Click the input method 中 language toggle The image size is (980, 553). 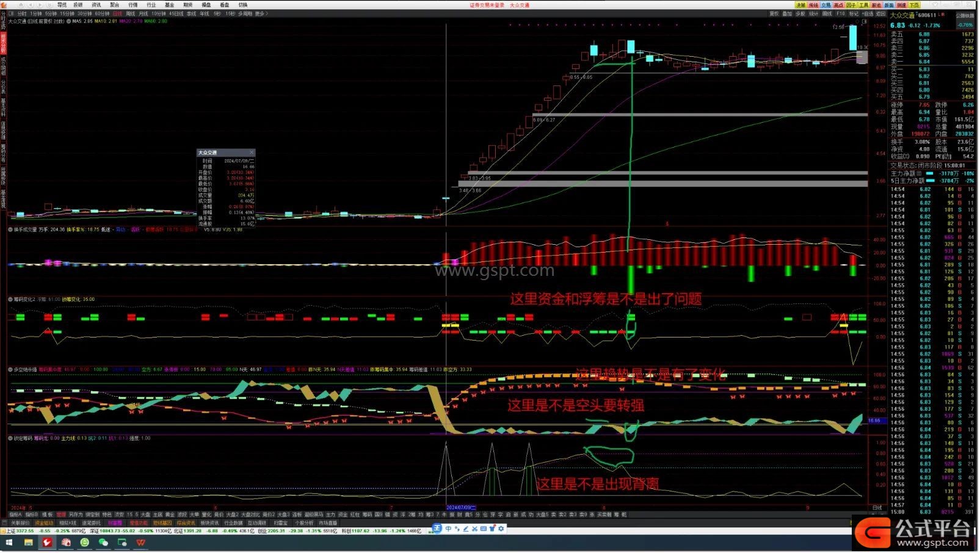coord(448,529)
